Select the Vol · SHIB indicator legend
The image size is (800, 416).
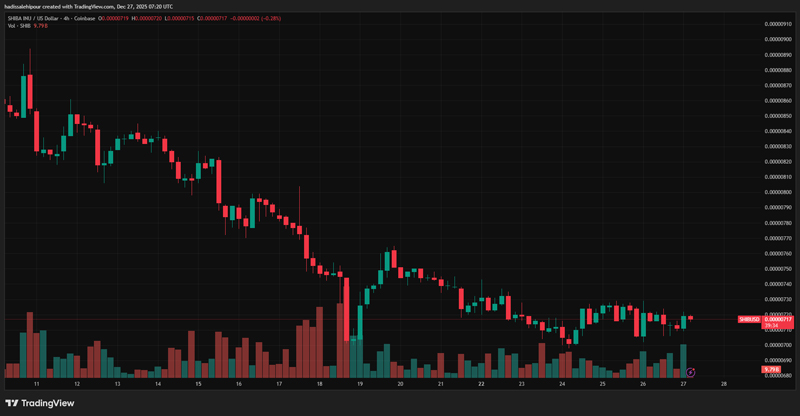(19, 26)
